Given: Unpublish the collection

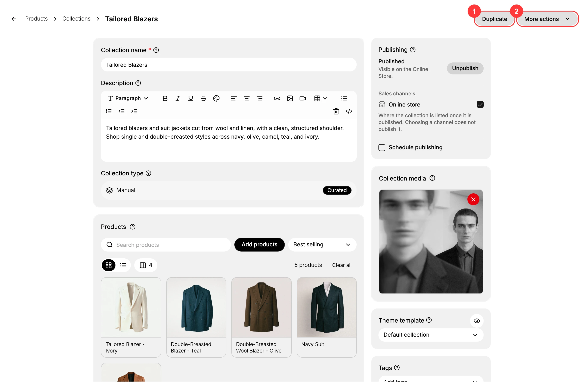Looking at the screenshot, I should pyautogui.click(x=465, y=68).
